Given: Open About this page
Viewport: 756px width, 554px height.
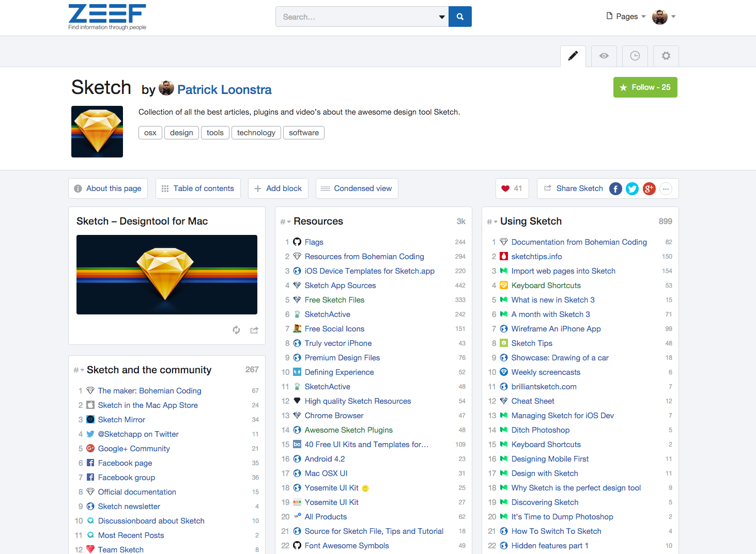Looking at the screenshot, I should (108, 188).
